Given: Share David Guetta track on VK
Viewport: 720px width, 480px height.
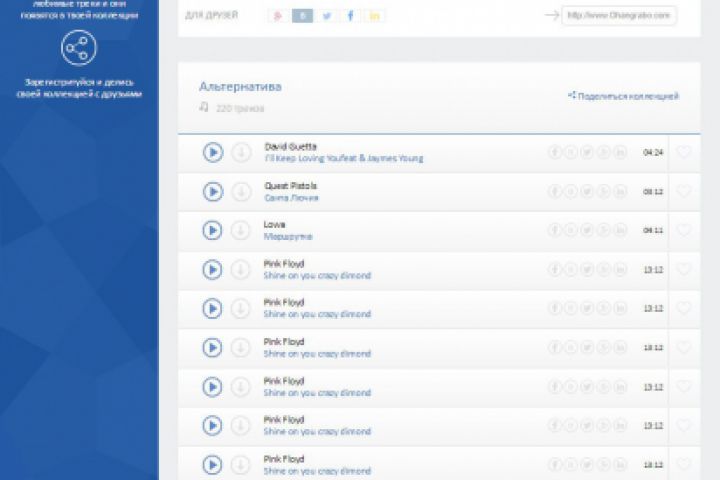Looking at the screenshot, I should (571, 152).
